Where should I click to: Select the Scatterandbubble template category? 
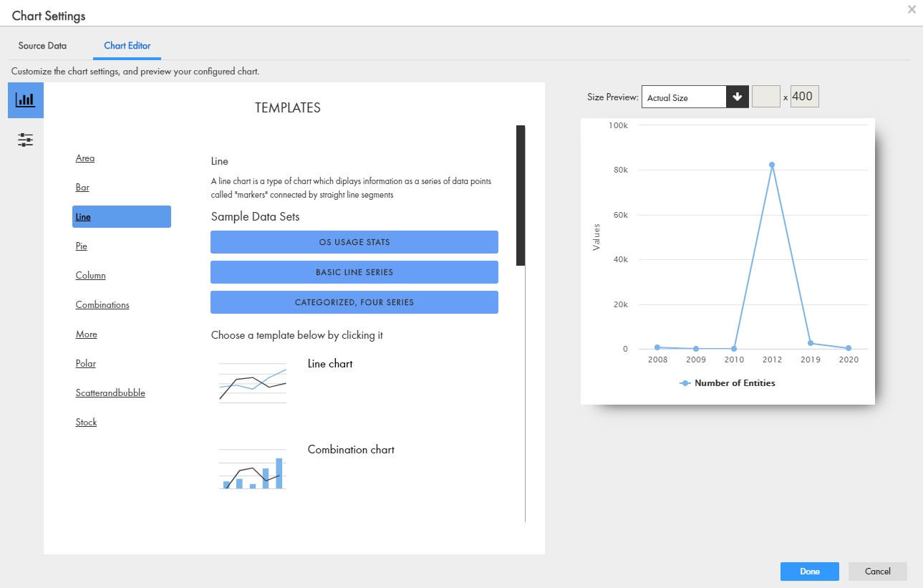coord(110,393)
